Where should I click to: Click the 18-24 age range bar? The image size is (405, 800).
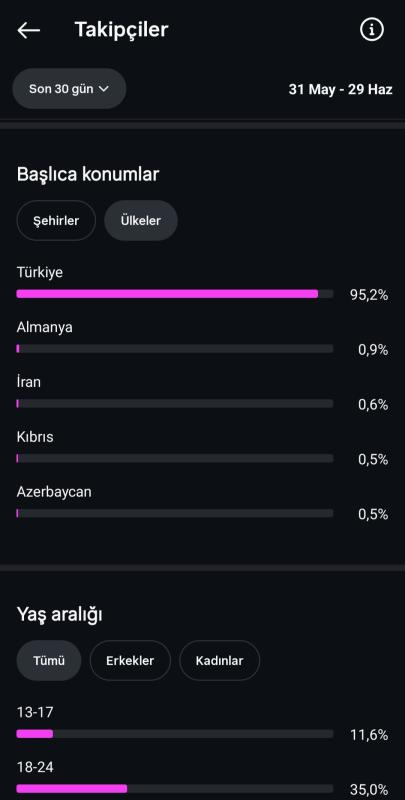coord(175,789)
